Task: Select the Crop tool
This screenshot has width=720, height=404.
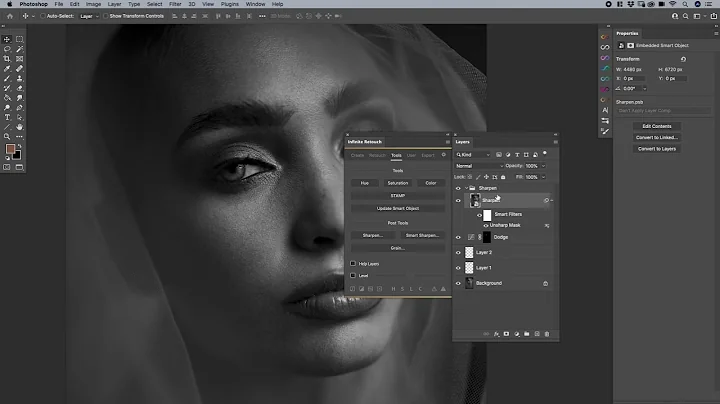Action: [x=7, y=59]
